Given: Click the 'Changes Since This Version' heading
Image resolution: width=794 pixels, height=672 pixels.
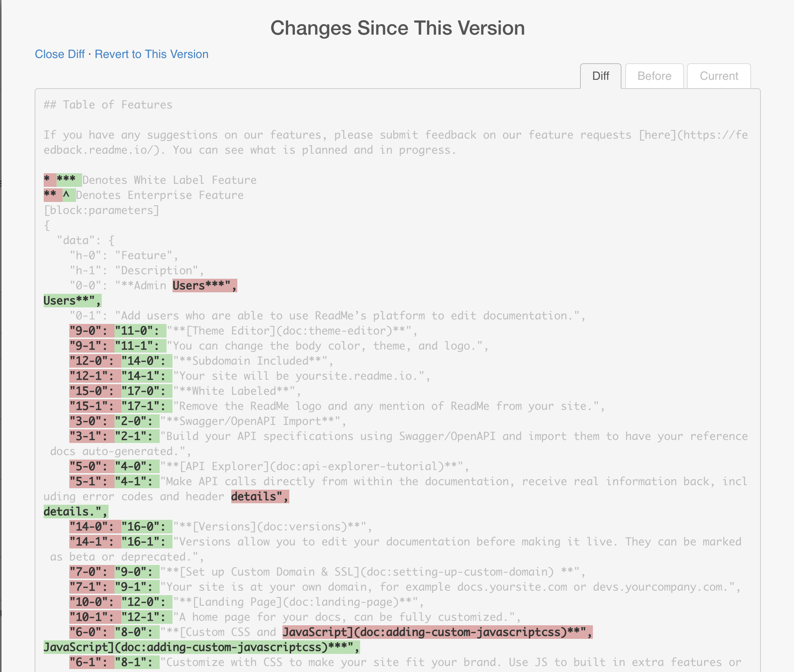Looking at the screenshot, I should click(397, 28).
